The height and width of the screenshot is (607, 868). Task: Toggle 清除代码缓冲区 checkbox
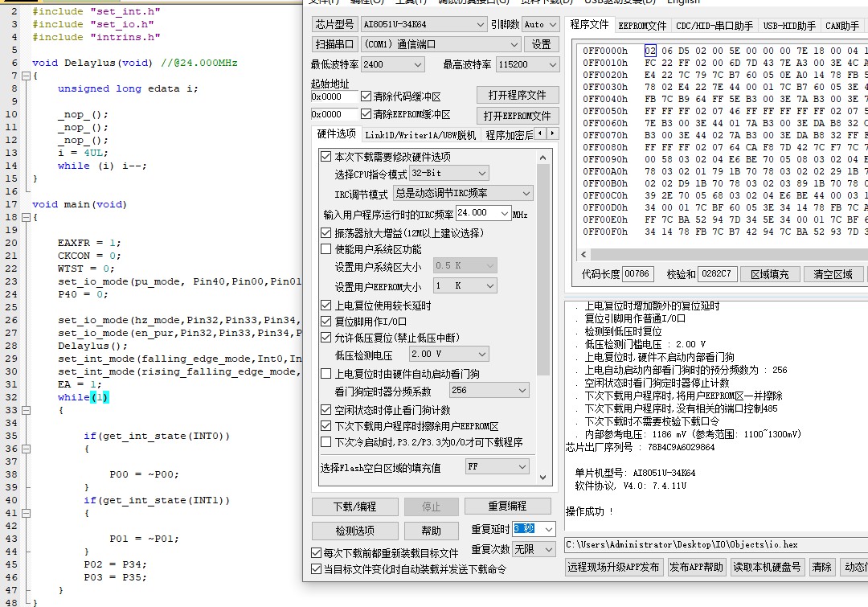[x=366, y=96]
